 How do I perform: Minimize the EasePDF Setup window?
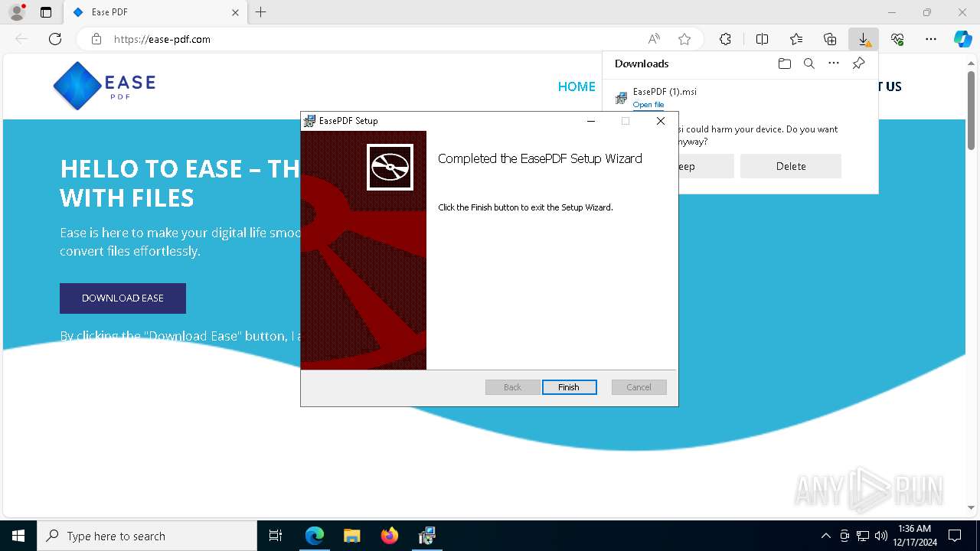[591, 121]
